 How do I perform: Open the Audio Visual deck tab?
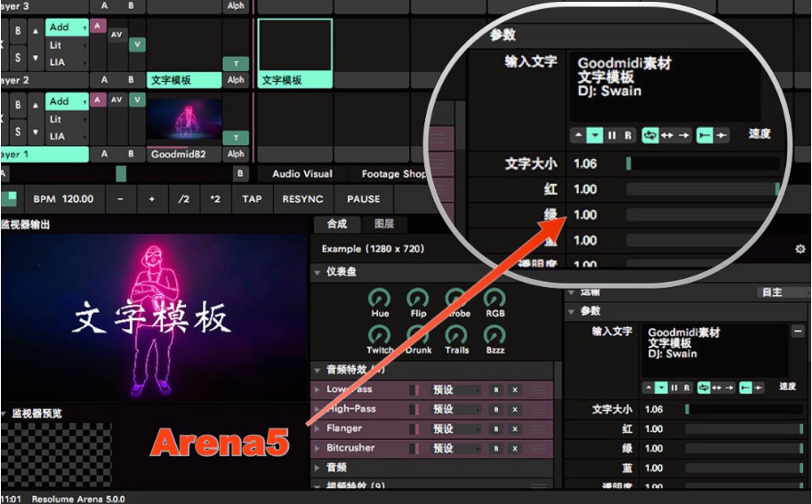click(302, 174)
